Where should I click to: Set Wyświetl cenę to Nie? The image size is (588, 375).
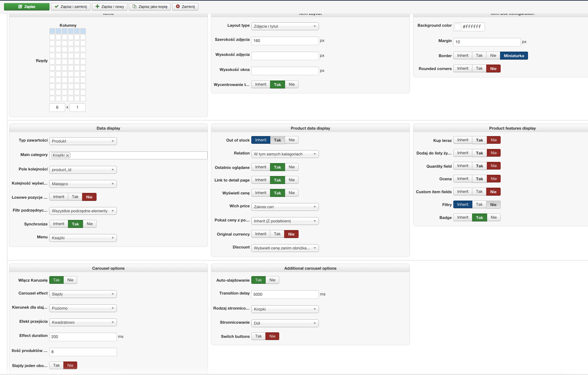[292, 193]
